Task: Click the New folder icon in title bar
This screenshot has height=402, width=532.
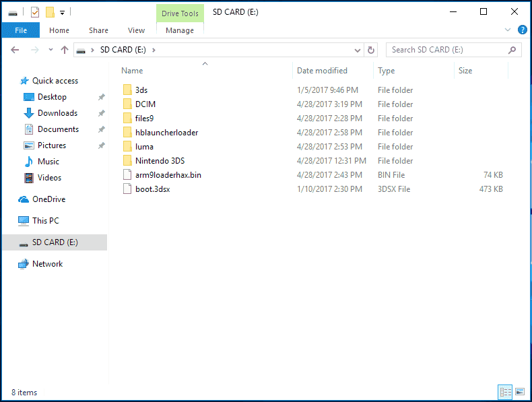Action: pyautogui.click(x=51, y=13)
